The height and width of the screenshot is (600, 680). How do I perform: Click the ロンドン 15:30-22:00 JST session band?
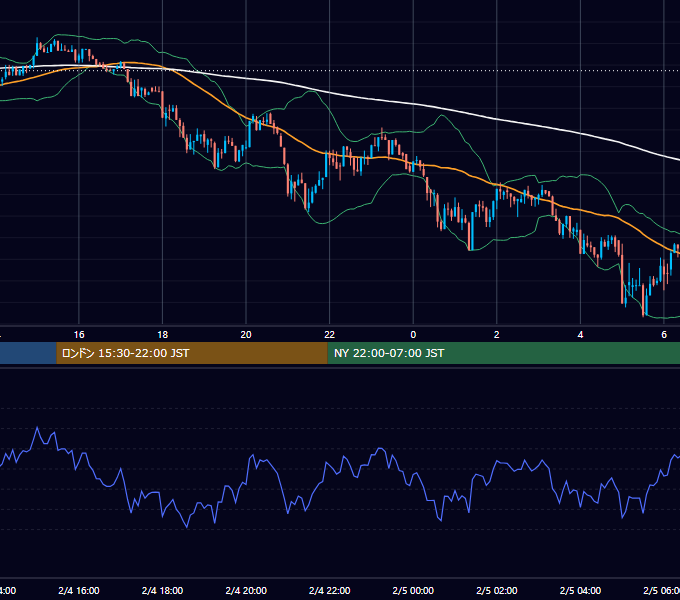point(192,353)
